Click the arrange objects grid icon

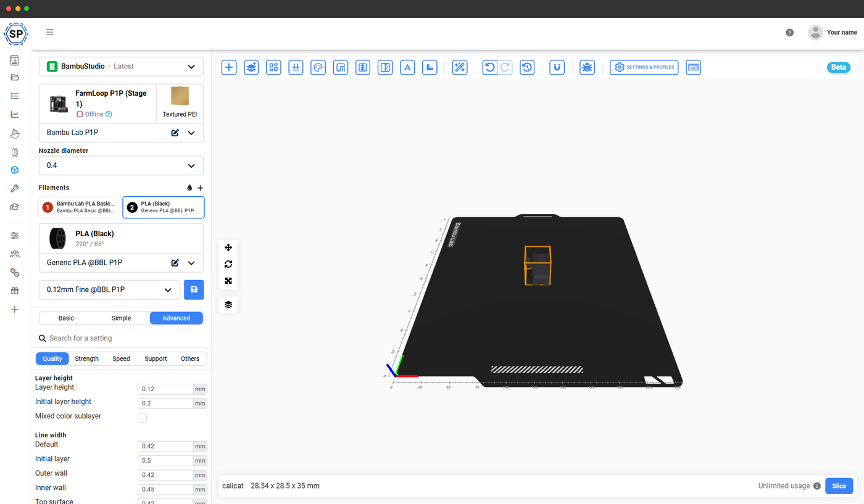pyautogui.click(x=273, y=67)
